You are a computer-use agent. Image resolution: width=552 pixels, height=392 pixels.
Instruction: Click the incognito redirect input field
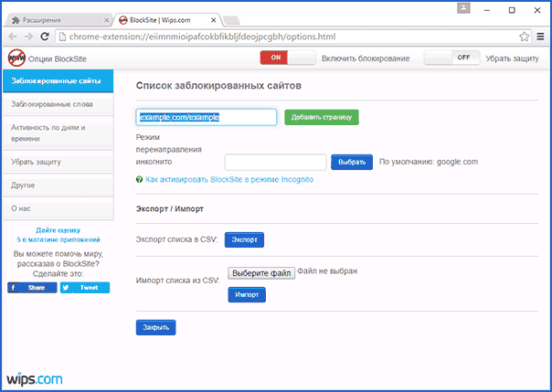tap(276, 162)
